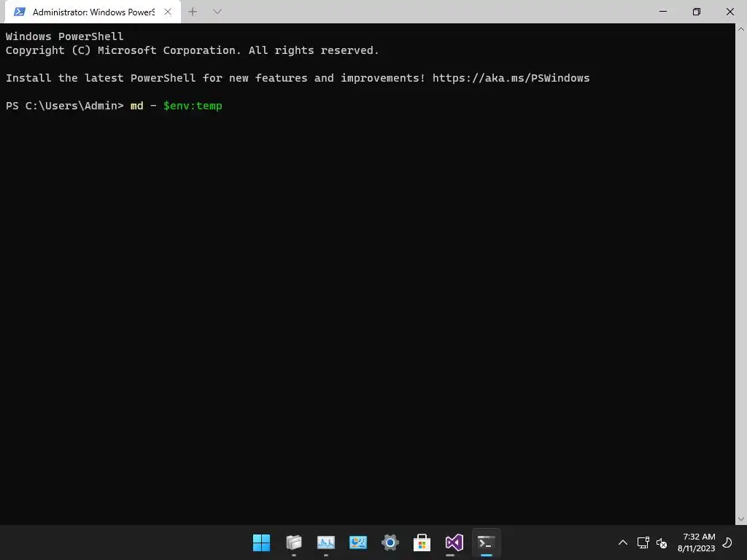The height and width of the screenshot is (560, 747).
Task: Click the Windows Terminal taskbar icon
Action: pos(486,542)
